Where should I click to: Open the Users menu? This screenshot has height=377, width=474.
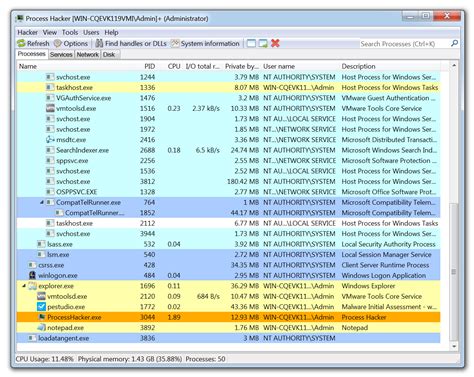91,32
